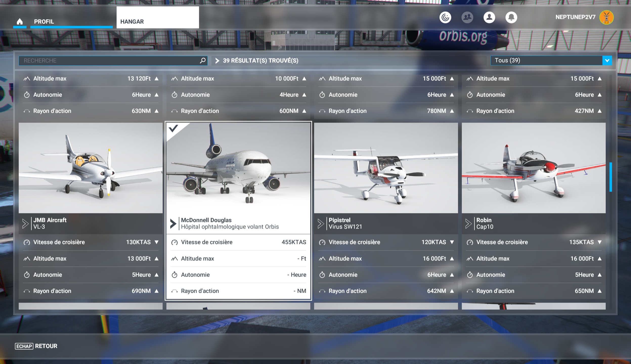This screenshot has height=364, width=631.
Task: Toggle the checkmark on the McDonnell Douglas card
Action: [174, 129]
